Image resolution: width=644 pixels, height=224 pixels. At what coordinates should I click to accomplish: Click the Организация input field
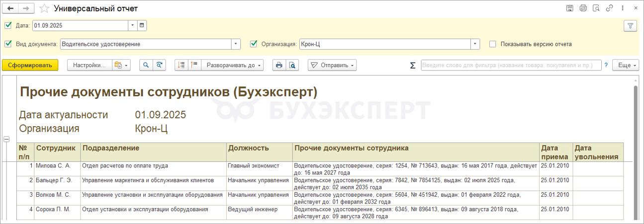385,44
